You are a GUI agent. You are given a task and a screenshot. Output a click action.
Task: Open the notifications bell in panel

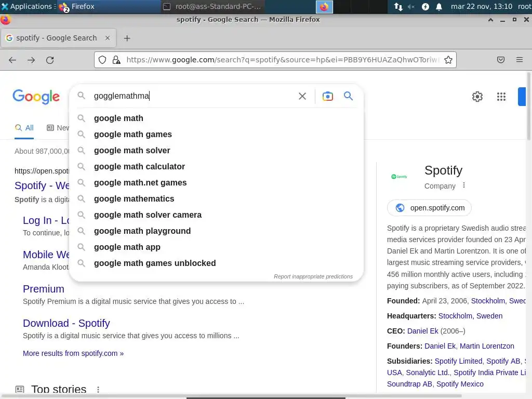[438, 7]
